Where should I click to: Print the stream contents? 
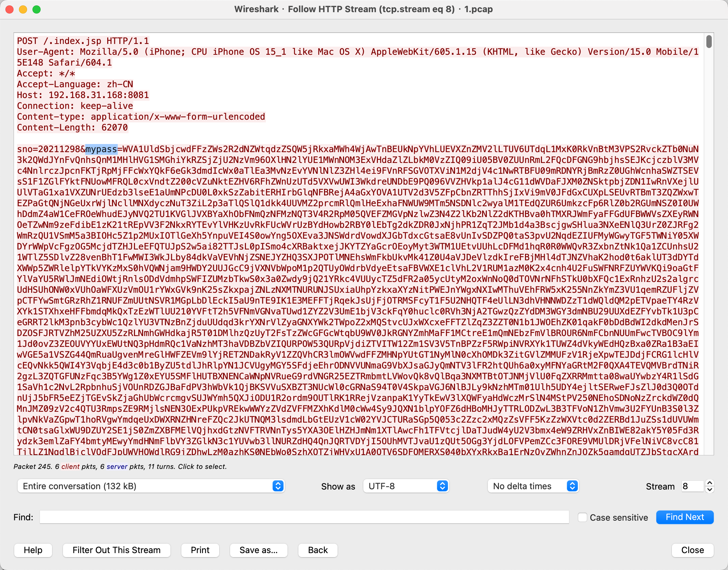[x=200, y=550]
